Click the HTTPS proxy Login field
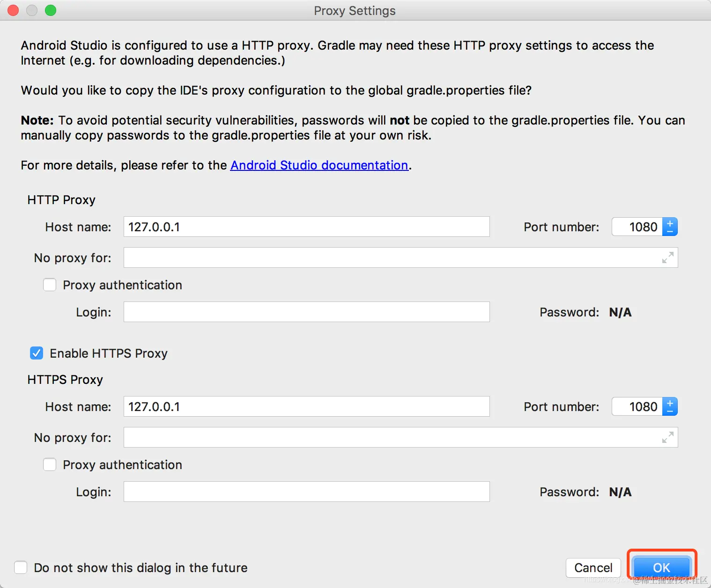The image size is (711, 588). point(306,492)
